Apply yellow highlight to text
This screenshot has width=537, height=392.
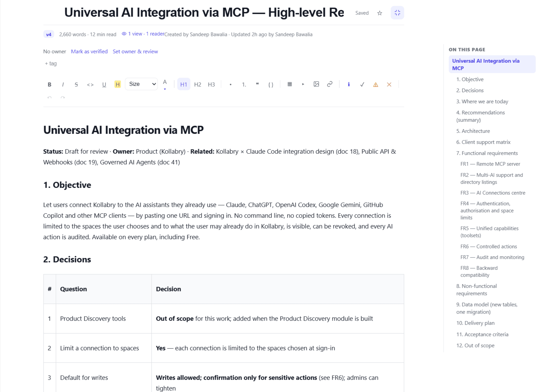pyautogui.click(x=117, y=85)
